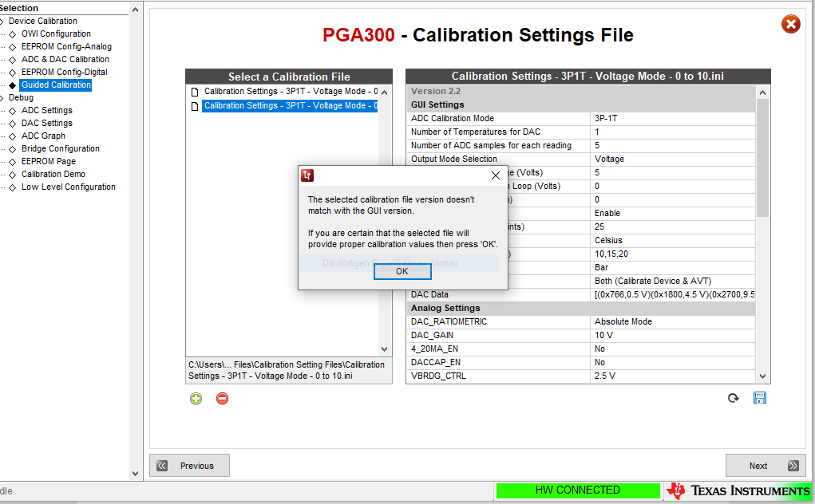Viewport: 815px width, 504px height.
Task: Click the Enable value cell
Action: (673, 214)
